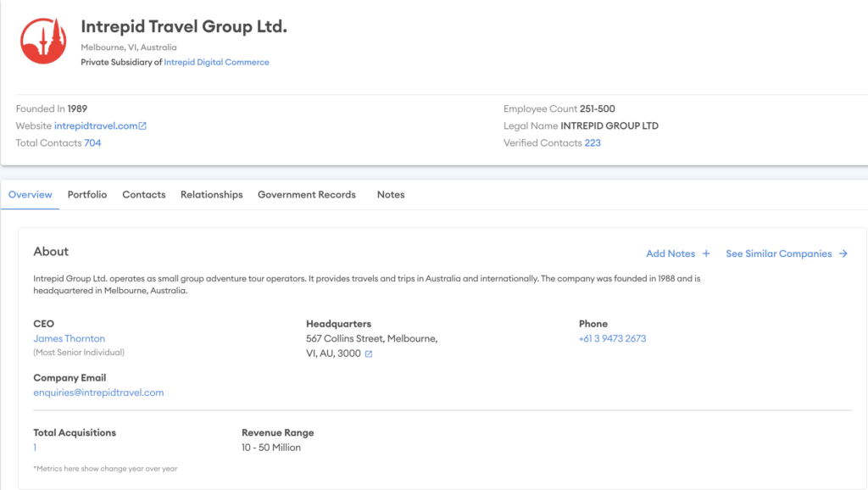Image resolution: width=868 pixels, height=490 pixels.
Task: Open Total Contacts count 704
Action: [x=92, y=143]
